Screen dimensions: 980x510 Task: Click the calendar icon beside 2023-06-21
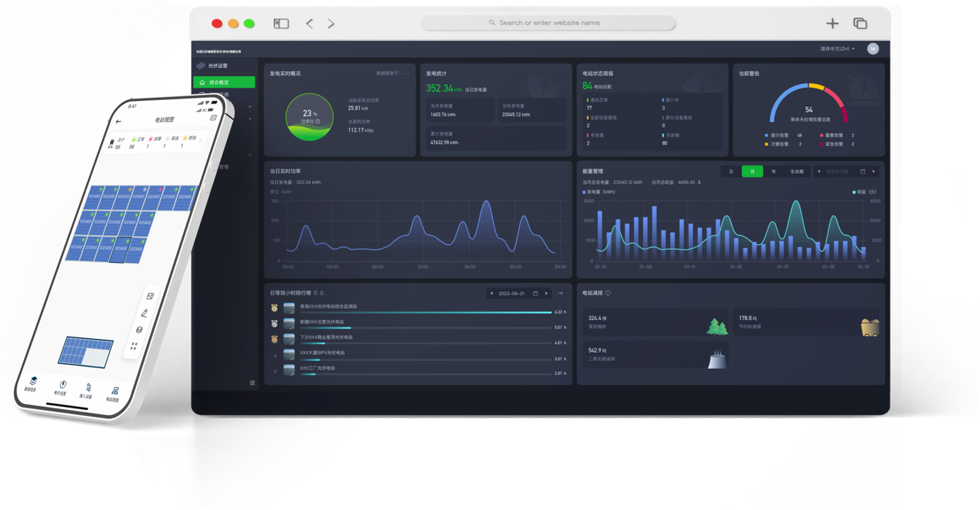click(535, 293)
